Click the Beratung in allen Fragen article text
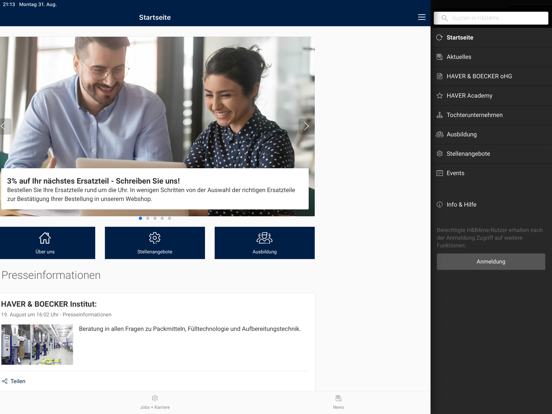 (x=190, y=329)
